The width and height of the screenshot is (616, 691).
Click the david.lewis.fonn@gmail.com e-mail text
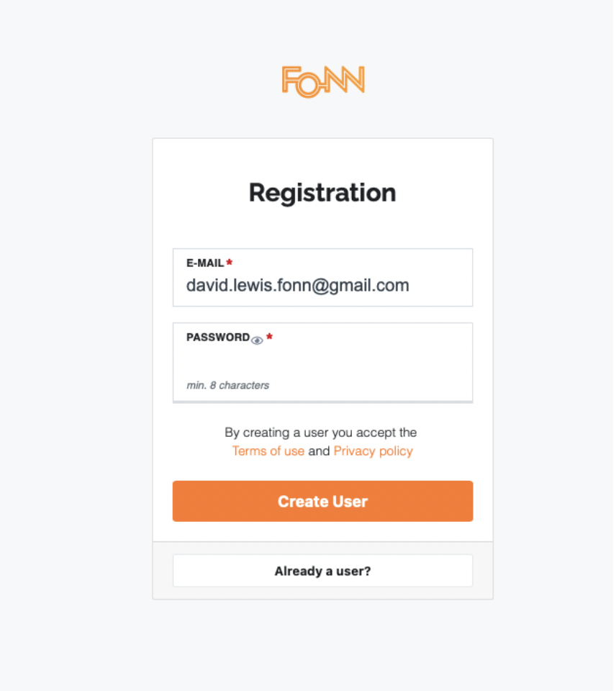[297, 285]
